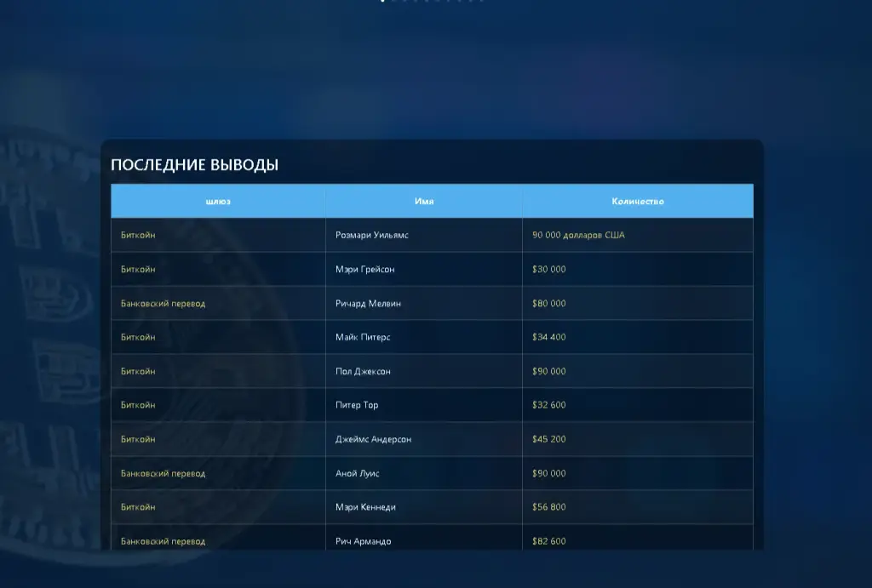The image size is (872, 588).
Task: Select the "$90 000" amount for Аной Луис
Action: tap(549, 473)
